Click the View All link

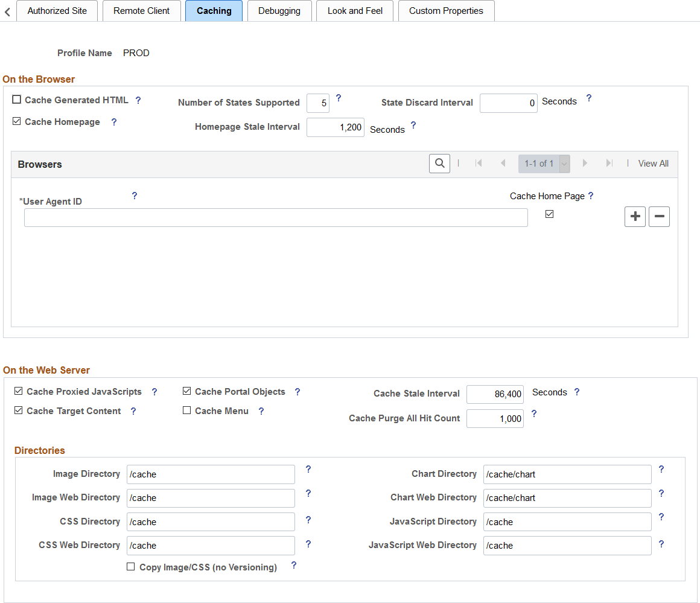[653, 164]
